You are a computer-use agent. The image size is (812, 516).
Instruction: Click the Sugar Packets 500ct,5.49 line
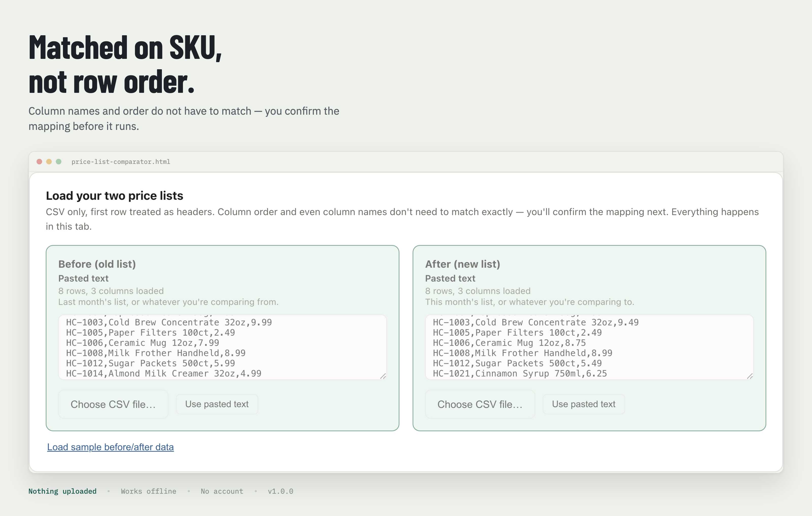517,363
